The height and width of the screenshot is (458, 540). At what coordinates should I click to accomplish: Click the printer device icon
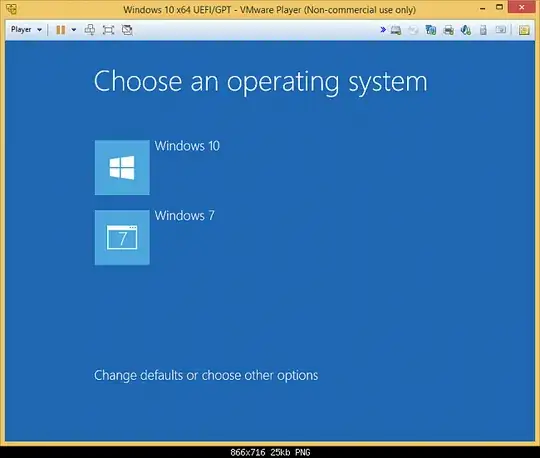[x=448, y=30]
